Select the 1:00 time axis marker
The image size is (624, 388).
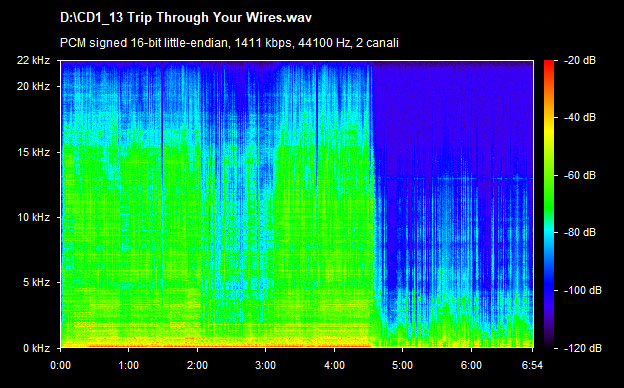click(129, 365)
